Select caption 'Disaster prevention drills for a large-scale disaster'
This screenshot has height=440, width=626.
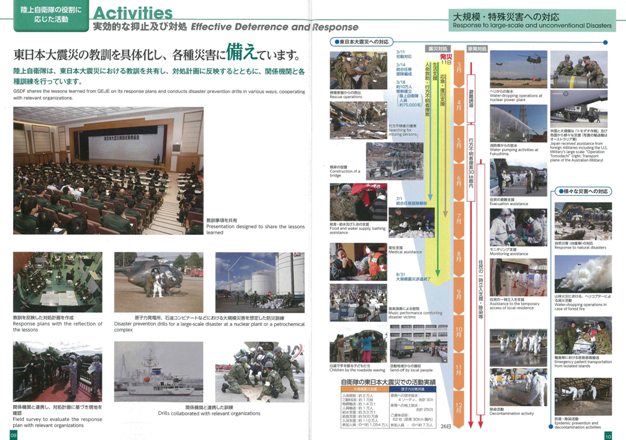tap(209, 327)
